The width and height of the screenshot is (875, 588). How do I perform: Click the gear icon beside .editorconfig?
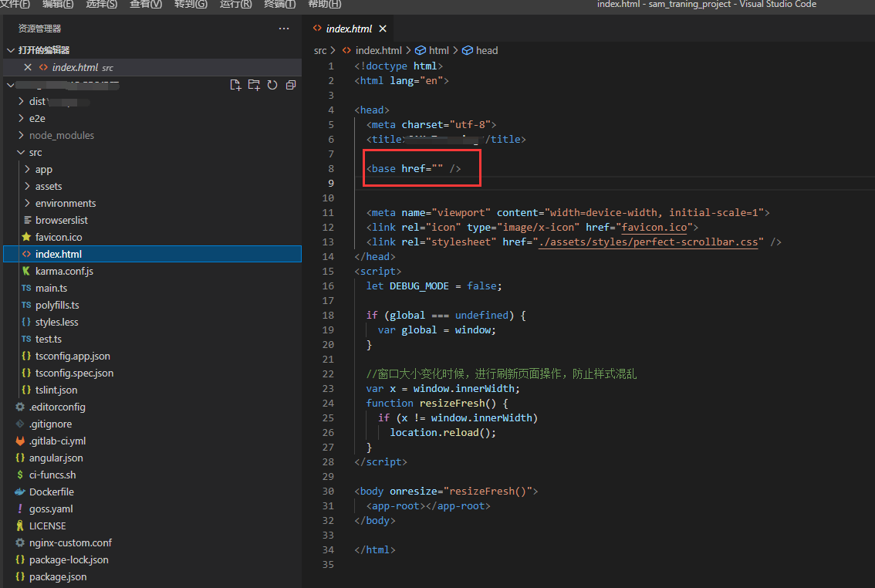(20, 407)
